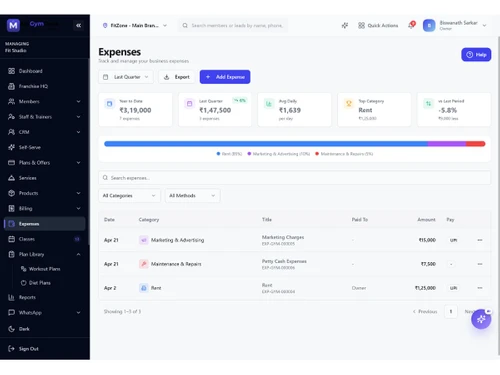Click search magnifier in expenses search
This screenshot has height=375, width=500.
click(x=105, y=178)
